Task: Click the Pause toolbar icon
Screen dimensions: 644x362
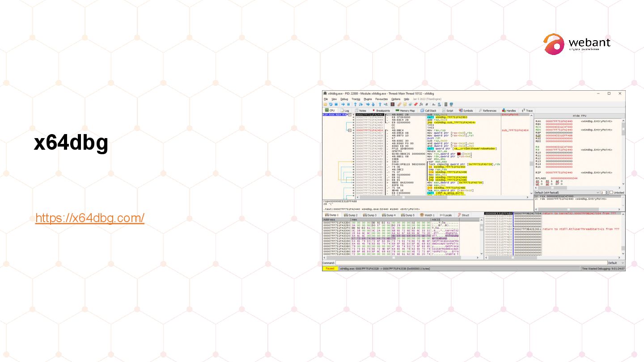Action: click(348, 104)
